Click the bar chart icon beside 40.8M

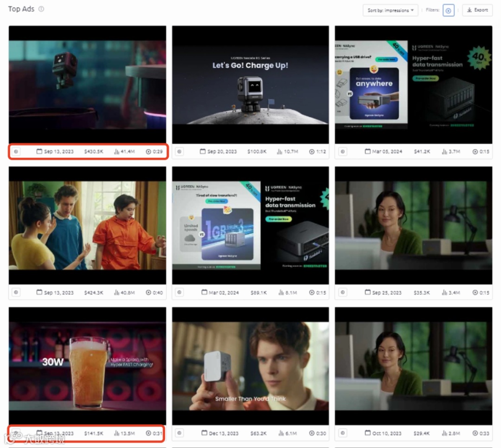click(116, 292)
